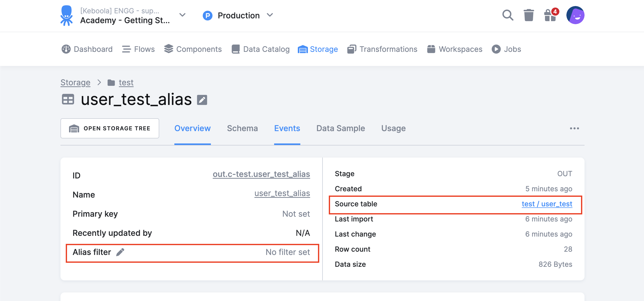Open the global search magnifier icon
This screenshot has width=644, height=301.
coord(508,15)
